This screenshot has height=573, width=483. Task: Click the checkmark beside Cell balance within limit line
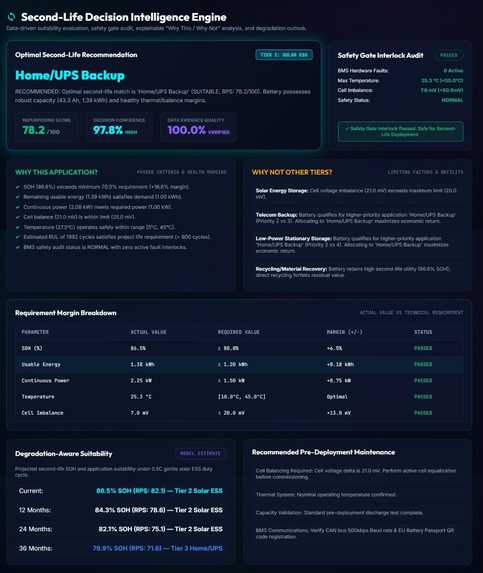coord(18,217)
